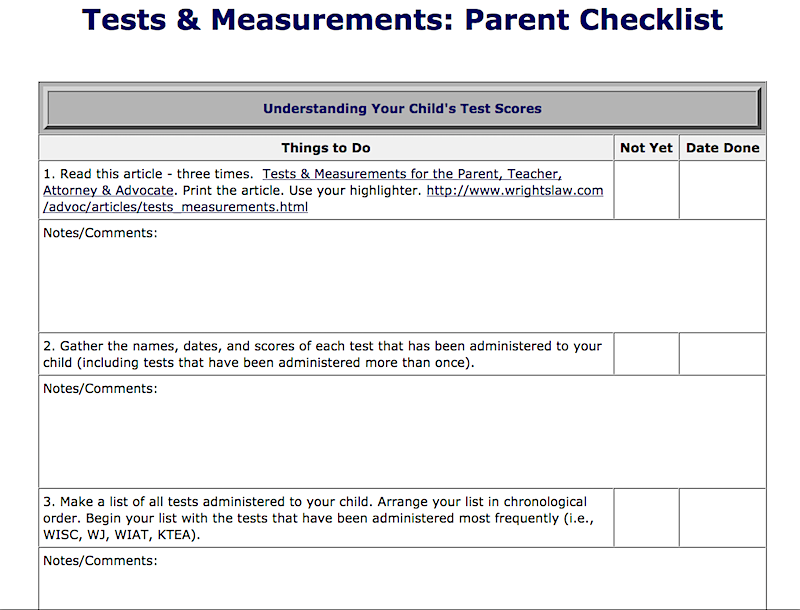Open the wrightslaw.com URL link
800x610 pixels.
(515, 190)
